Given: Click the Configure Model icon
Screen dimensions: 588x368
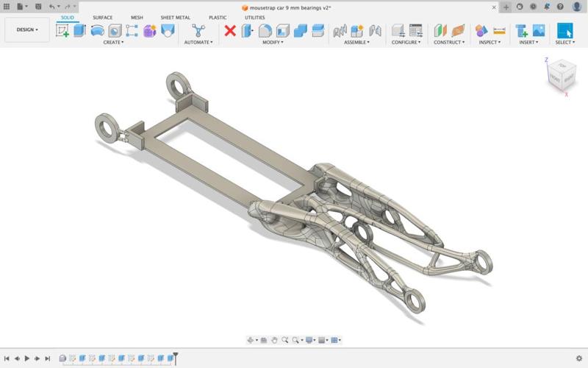Looking at the screenshot, I should pyautogui.click(x=398, y=31).
